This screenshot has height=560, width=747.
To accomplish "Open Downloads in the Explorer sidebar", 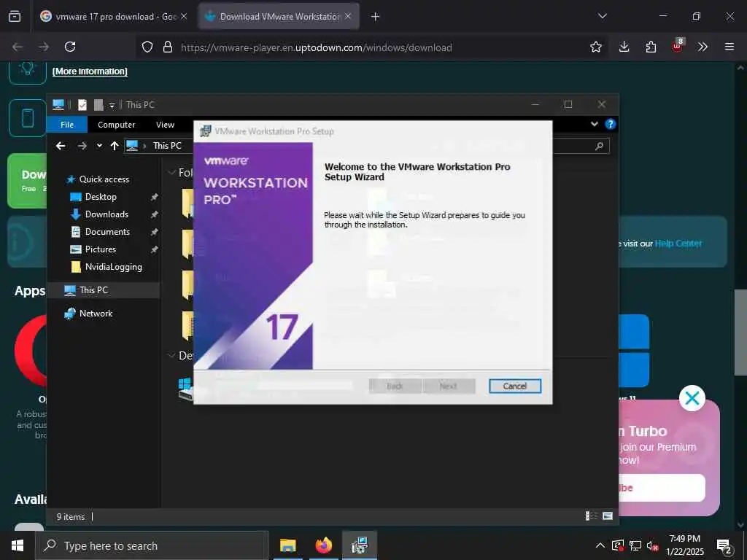I will [107, 214].
